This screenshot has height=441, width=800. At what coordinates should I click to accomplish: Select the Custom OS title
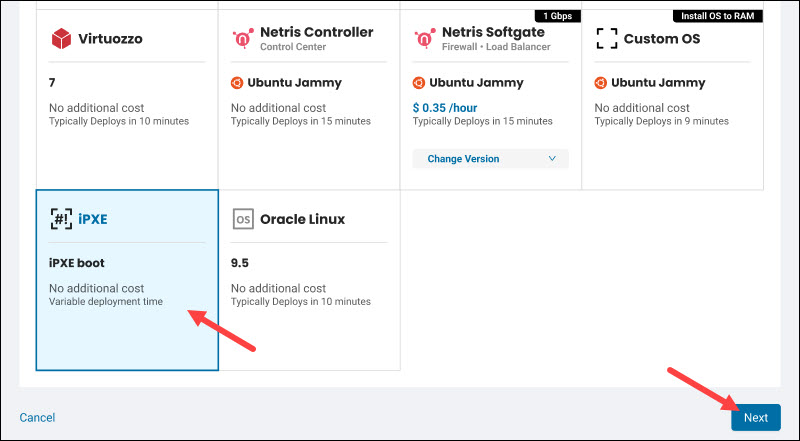[662, 39]
